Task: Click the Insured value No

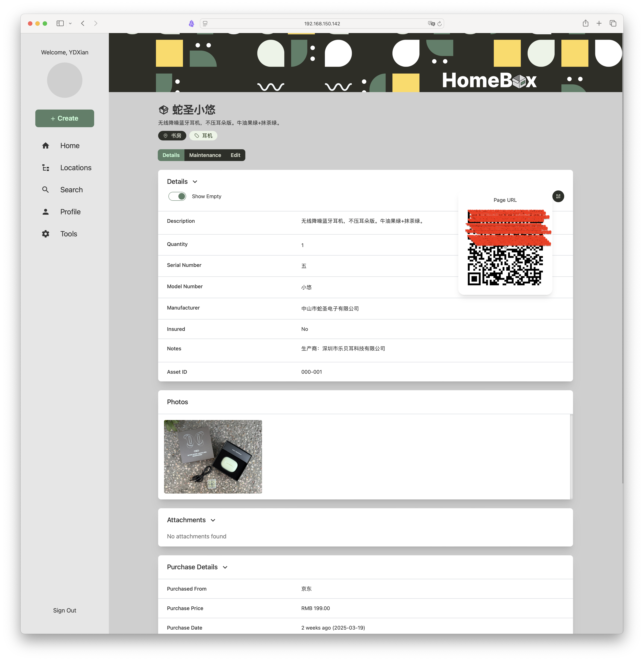Action: click(x=305, y=329)
